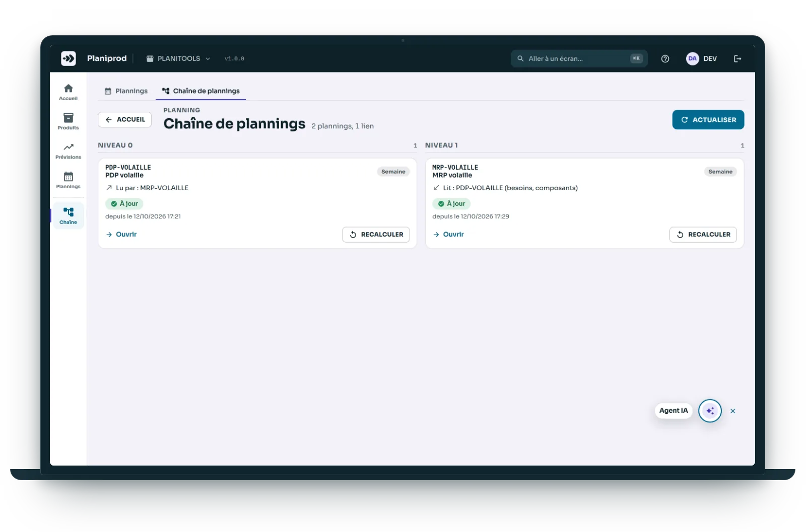Click 'depuis le 12/10/2026 17:29' timestamp
The image size is (806, 532).
471,216
